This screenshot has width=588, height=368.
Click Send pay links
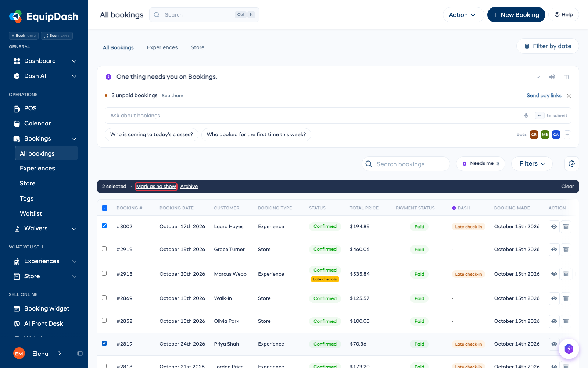point(544,96)
